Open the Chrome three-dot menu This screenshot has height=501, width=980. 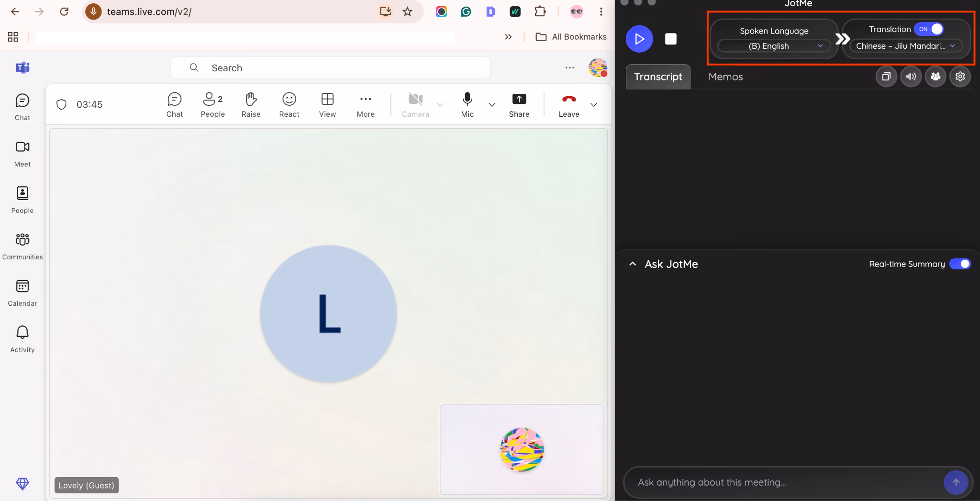[x=601, y=11]
